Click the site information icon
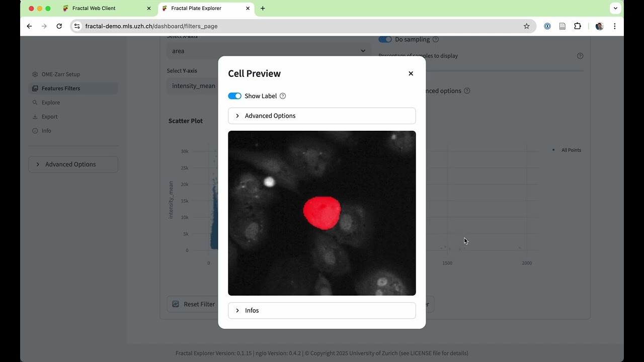Screen dimensions: 644x362 [76, 26]
